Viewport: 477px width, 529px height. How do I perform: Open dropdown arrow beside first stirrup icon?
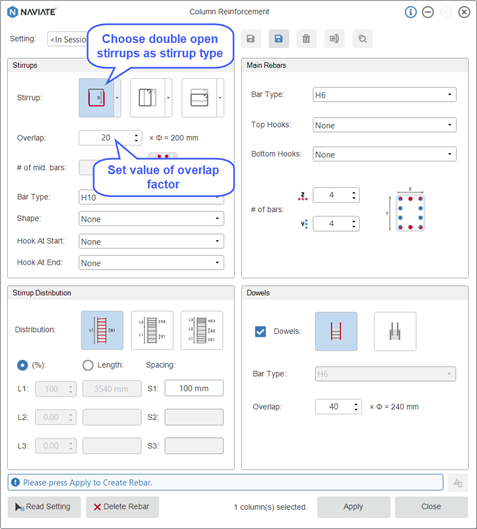tap(117, 98)
